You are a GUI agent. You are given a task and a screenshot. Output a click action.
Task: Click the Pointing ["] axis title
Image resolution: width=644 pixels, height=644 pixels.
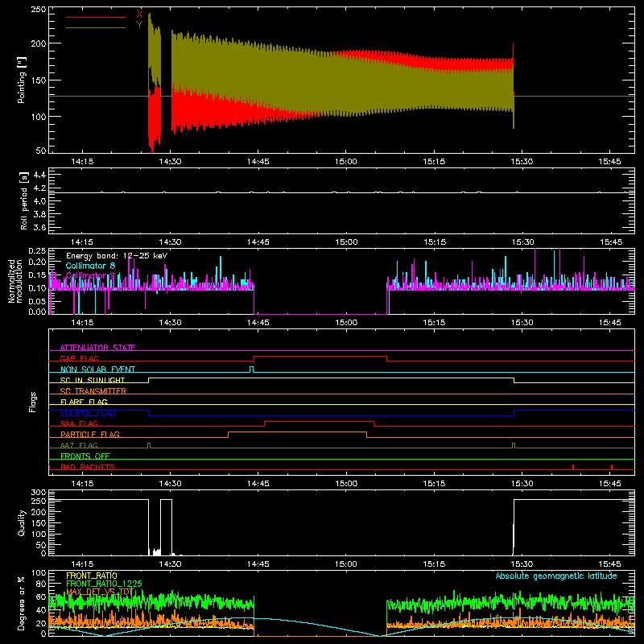coord(22,80)
